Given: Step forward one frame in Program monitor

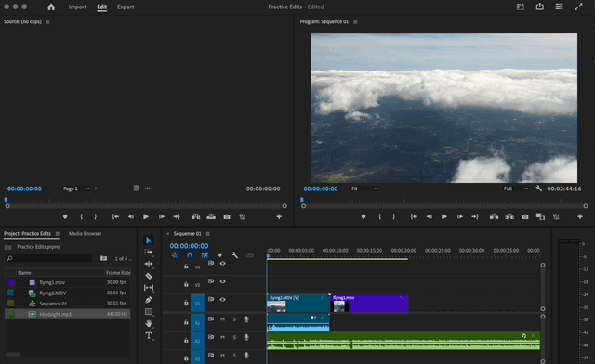Looking at the screenshot, I should (459, 216).
